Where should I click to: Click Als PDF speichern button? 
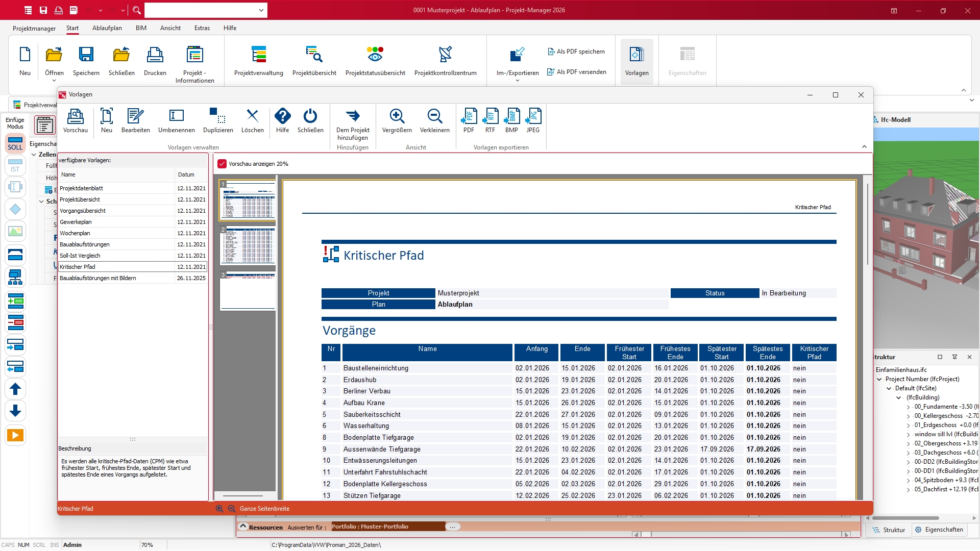coord(576,52)
